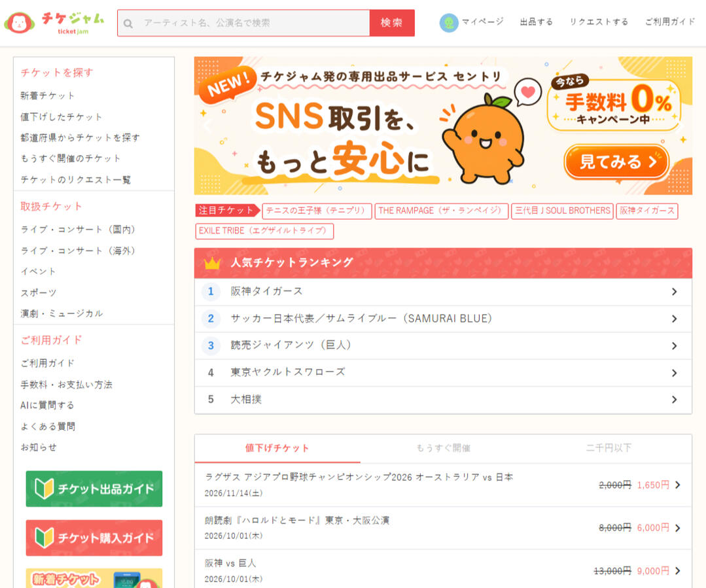706x588 pixels.
Task: Click 大相撲 ranking entry text
Action: (x=246, y=400)
